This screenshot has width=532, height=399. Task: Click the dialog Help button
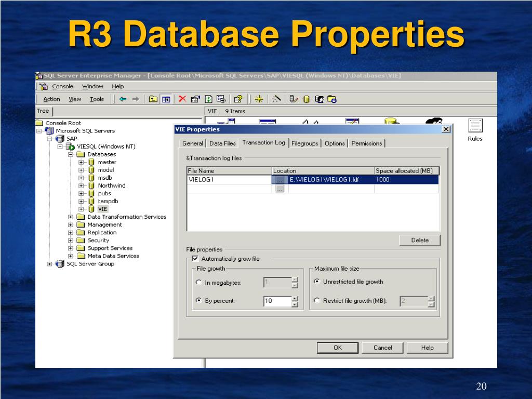coord(428,348)
